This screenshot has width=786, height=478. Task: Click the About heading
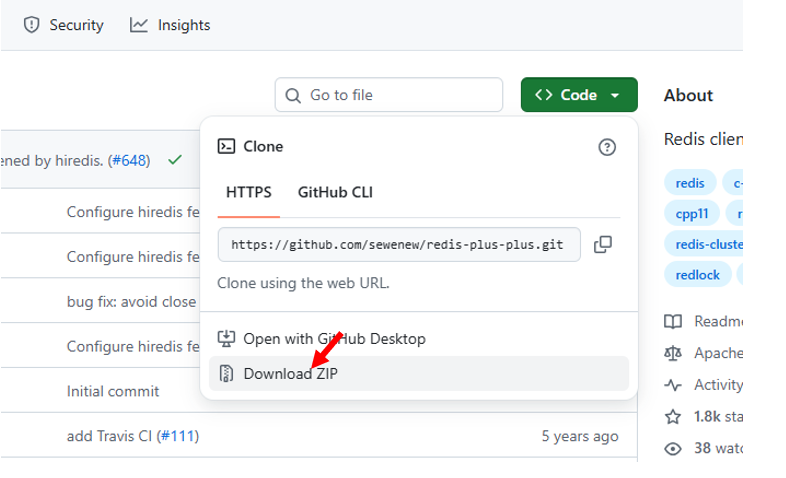click(688, 95)
